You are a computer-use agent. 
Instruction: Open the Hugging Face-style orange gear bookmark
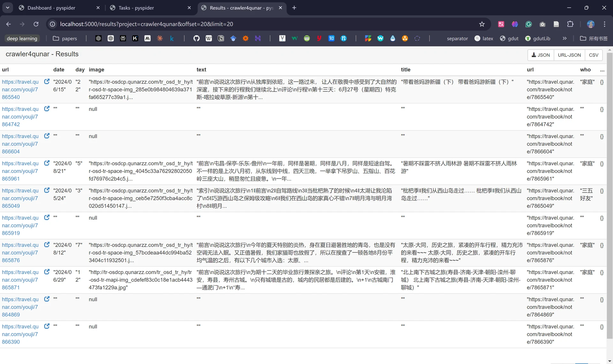pos(245,38)
